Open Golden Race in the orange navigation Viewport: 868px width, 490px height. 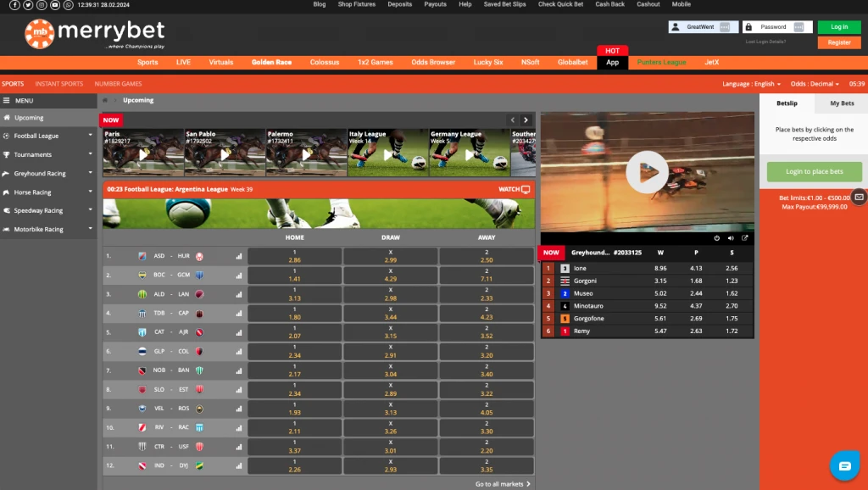271,63
